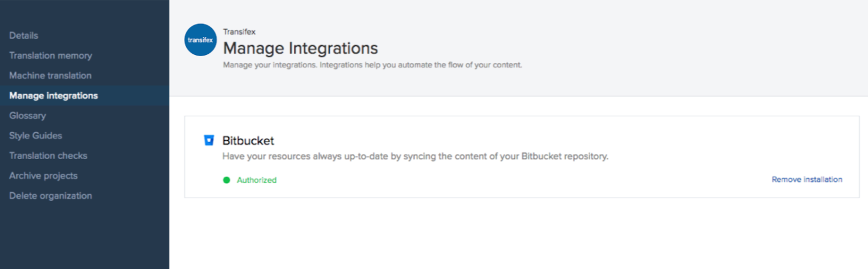Go to Translation checks
The width and height of the screenshot is (868, 269).
pos(48,156)
